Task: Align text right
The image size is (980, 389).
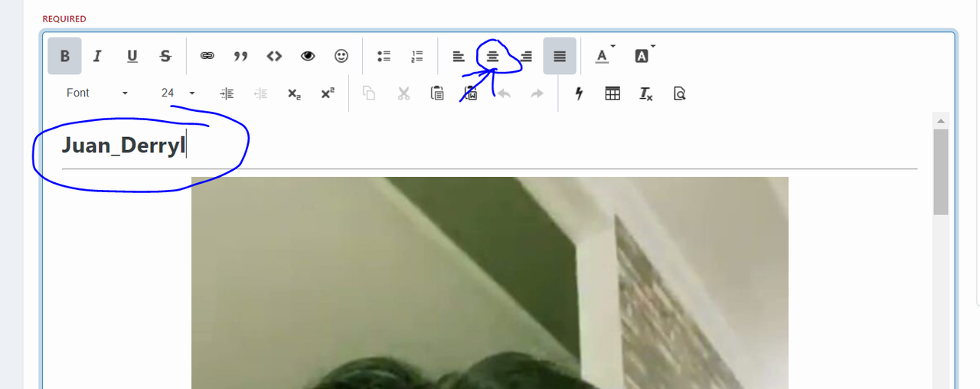Action: [x=526, y=56]
